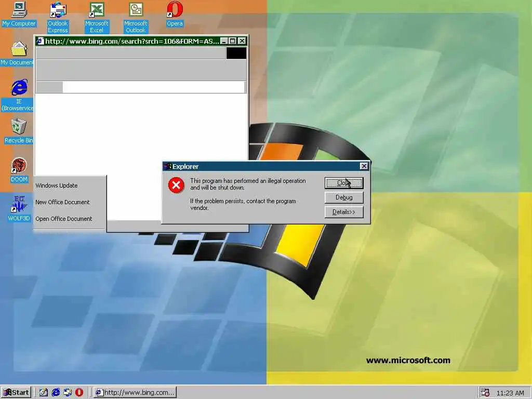Click the bing.com window title bar page icon
The image size is (532, 399).
pos(41,41)
